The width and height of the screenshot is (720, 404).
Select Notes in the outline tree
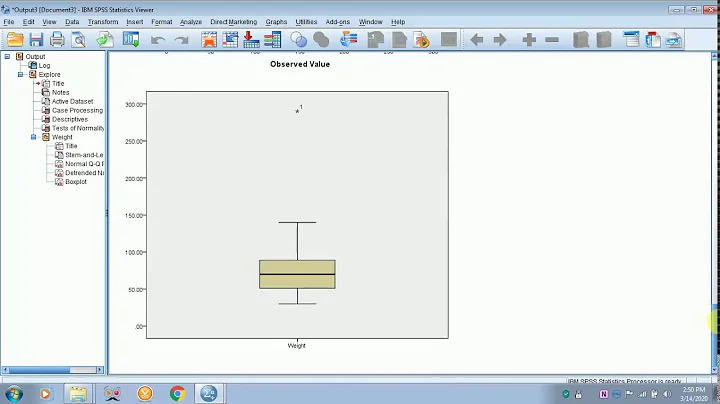(x=61, y=92)
